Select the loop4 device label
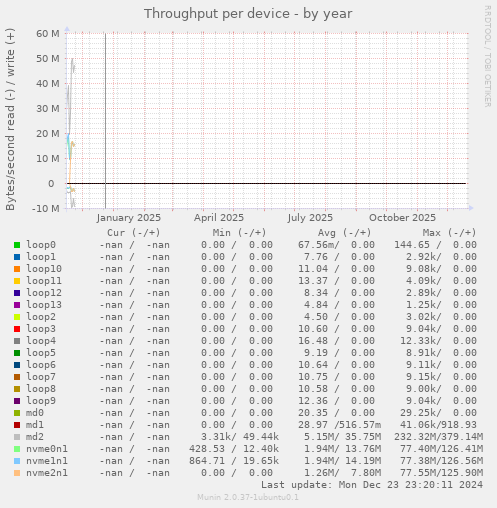This screenshot has height=508, width=497. 41,341
